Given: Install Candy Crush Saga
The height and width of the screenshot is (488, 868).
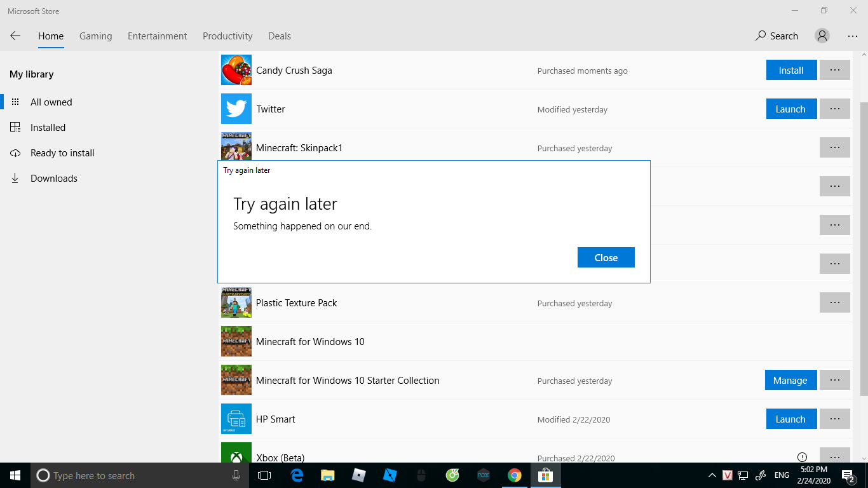Looking at the screenshot, I should 791,71.
